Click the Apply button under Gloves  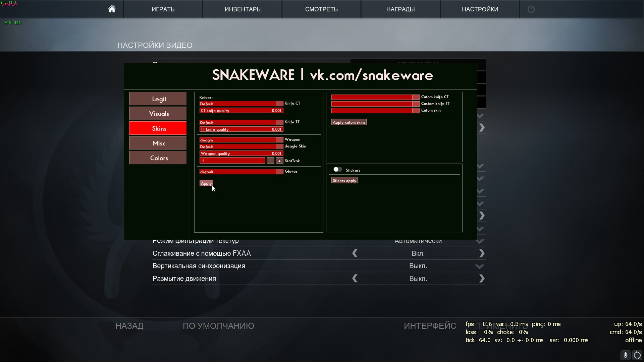tap(206, 183)
